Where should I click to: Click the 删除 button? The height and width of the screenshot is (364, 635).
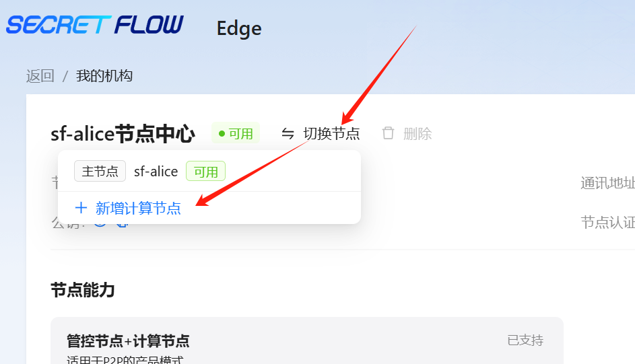(x=407, y=133)
